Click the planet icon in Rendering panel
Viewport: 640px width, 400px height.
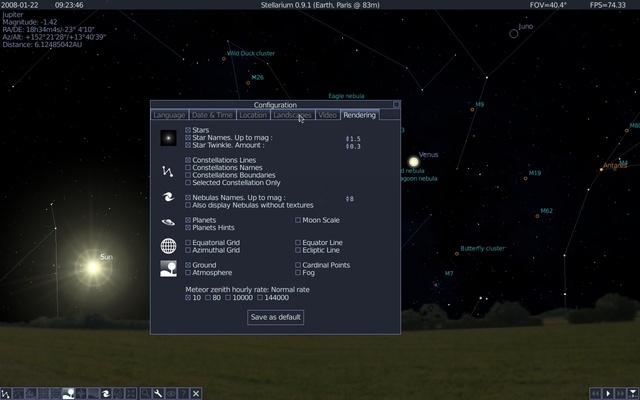(168, 222)
